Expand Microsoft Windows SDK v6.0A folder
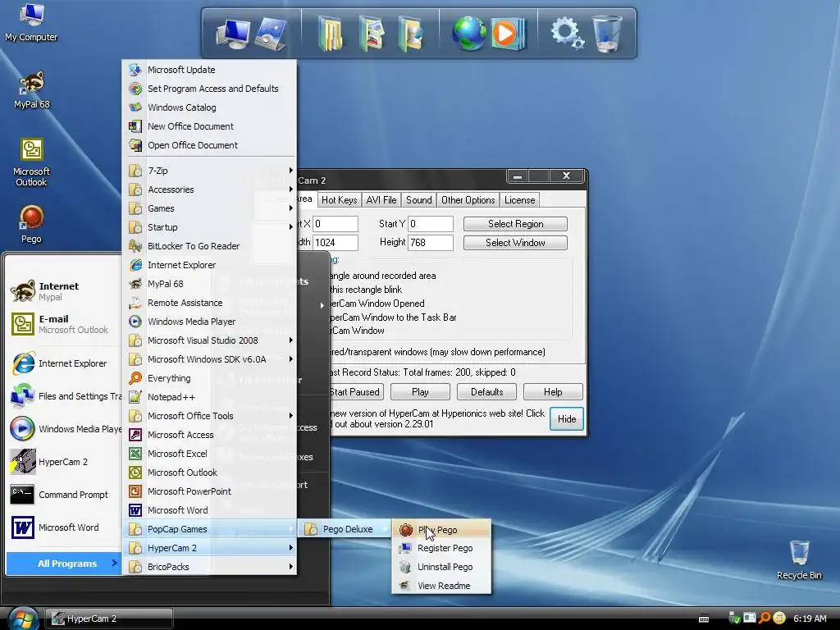840x630 pixels. [x=210, y=359]
